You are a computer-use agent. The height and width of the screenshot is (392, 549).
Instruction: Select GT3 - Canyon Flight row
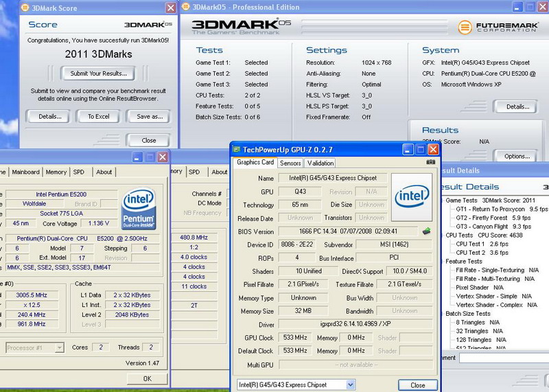(493, 227)
